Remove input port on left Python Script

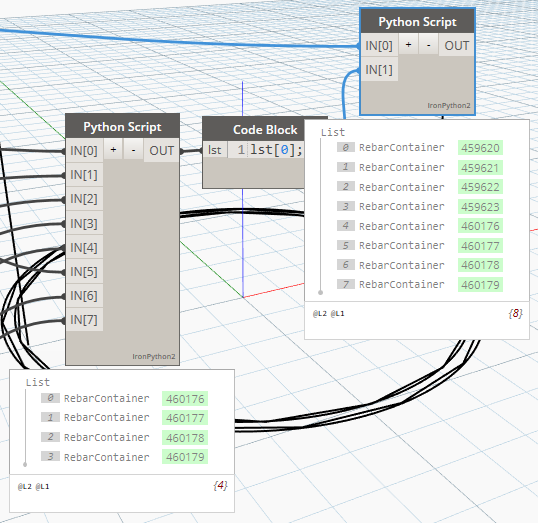coord(133,150)
